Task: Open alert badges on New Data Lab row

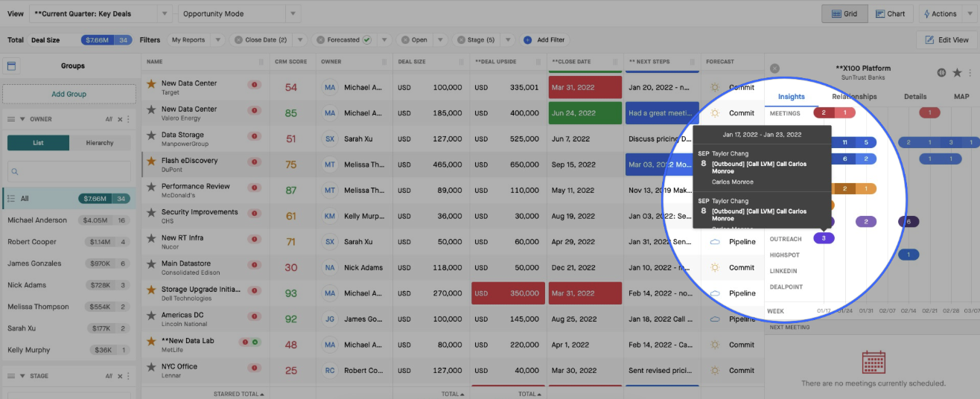Action: (249, 342)
